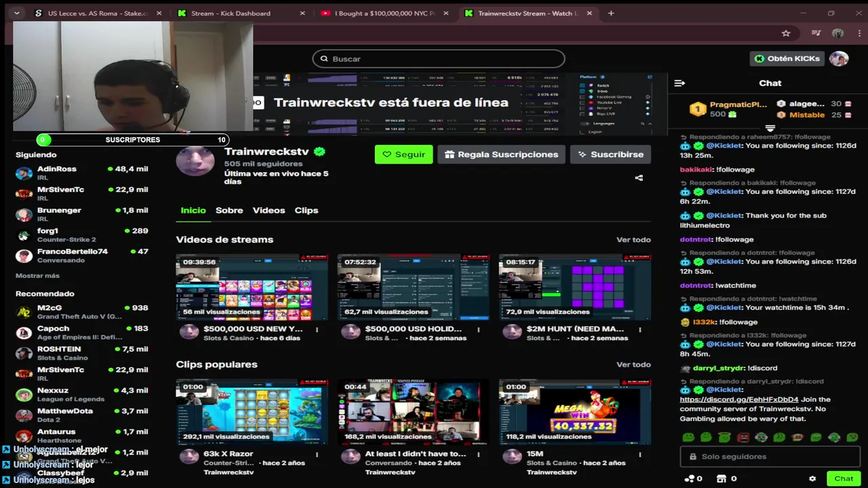Open the shop icon below chat
The image size is (868, 488).
tap(722, 479)
